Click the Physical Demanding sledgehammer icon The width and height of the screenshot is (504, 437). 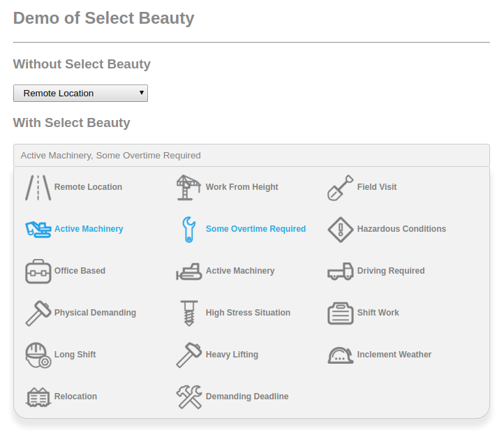coord(38,313)
